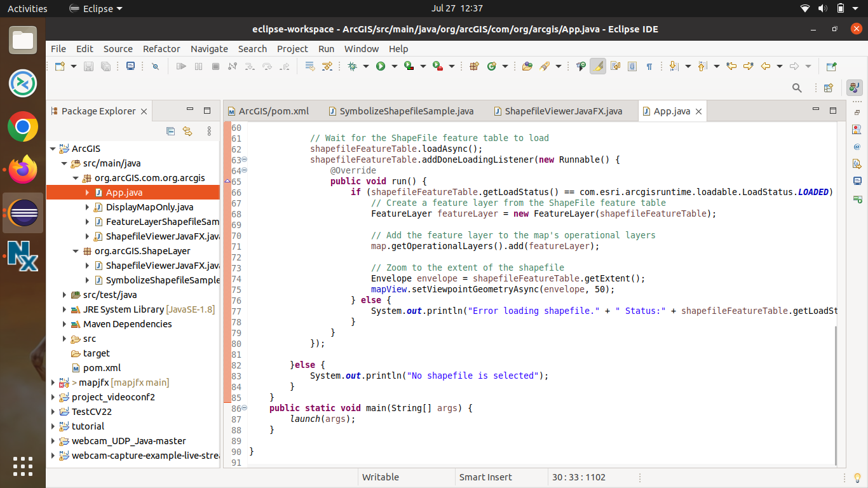This screenshot has height=488, width=868.
Task: Open the Refactor menu
Action: pos(161,49)
